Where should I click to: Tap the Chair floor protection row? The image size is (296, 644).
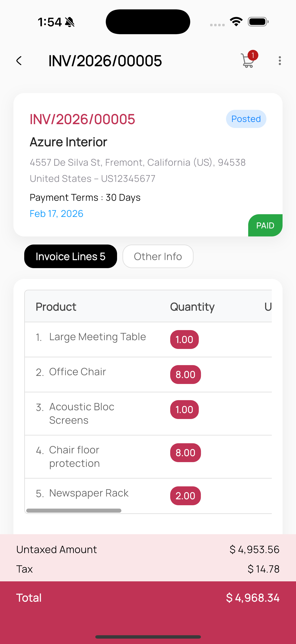(74, 457)
